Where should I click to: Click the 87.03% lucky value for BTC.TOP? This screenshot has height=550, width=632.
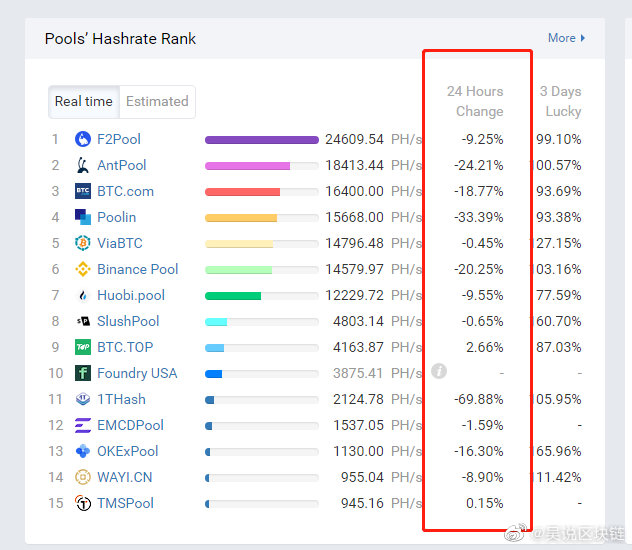point(559,347)
